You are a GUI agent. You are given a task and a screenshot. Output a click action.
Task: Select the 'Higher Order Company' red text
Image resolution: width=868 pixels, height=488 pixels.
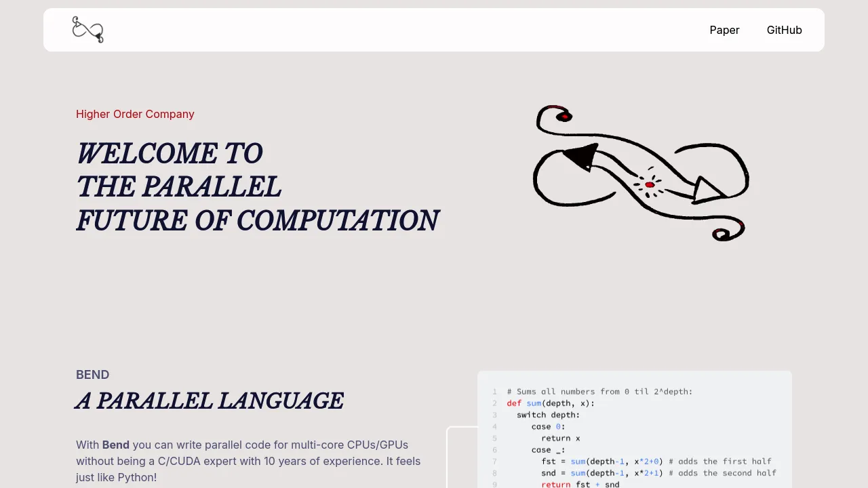[135, 114]
